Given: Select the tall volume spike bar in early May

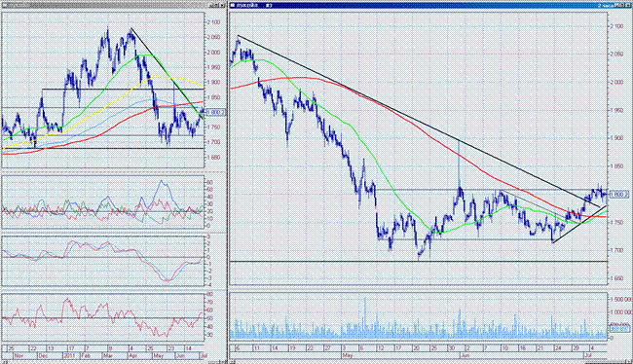Looking at the screenshot, I should pos(365,317).
